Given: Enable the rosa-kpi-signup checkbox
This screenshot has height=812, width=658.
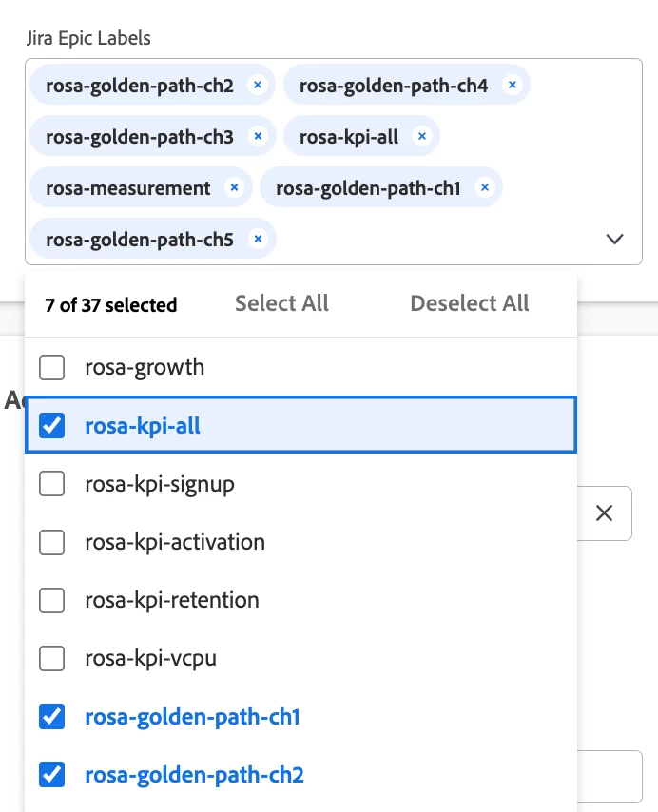Looking at the screenshot, I should pos(52,484).
